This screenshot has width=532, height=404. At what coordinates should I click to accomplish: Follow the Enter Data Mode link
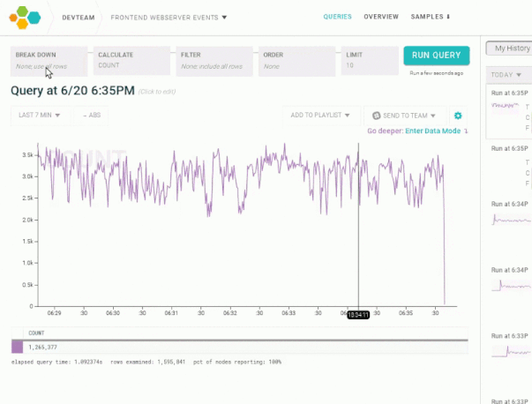(x=432, y=131)
